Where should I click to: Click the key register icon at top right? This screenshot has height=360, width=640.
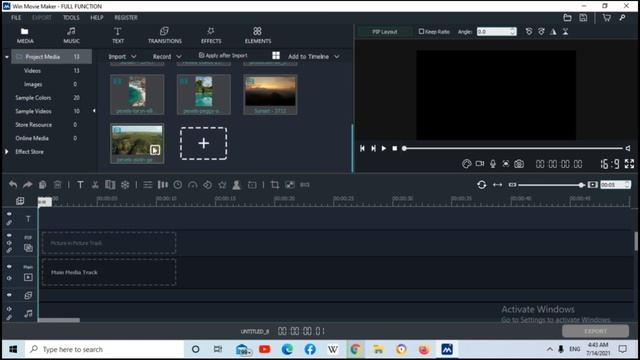click(x=622, y=18)
